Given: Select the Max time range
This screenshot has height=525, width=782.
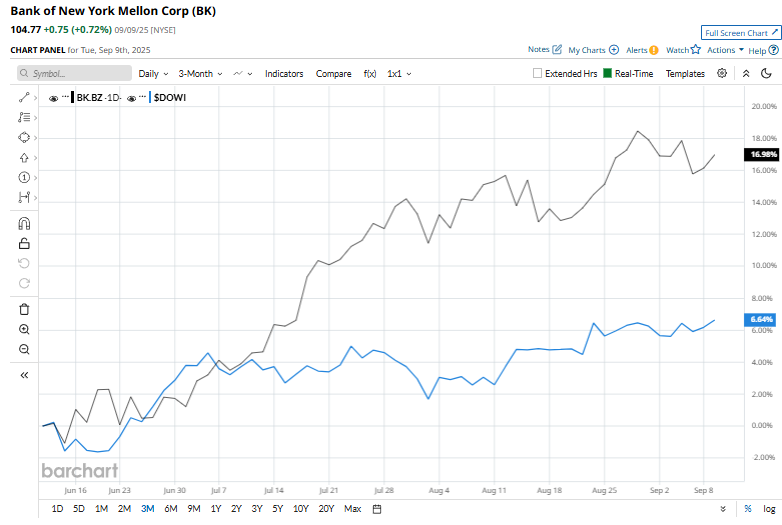Looking at the screenshot, I should coord(353,509).
